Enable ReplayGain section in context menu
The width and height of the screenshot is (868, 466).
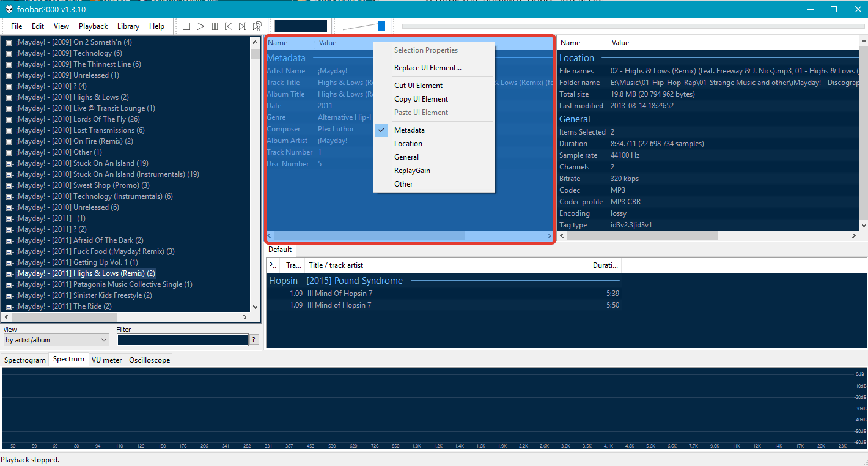tap(433, 171)
